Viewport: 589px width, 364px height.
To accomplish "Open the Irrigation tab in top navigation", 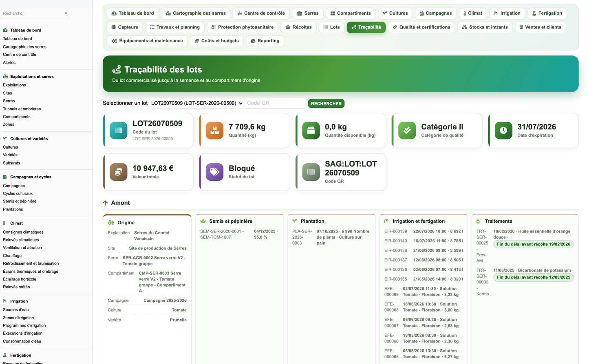I will [x=507, y=13].
